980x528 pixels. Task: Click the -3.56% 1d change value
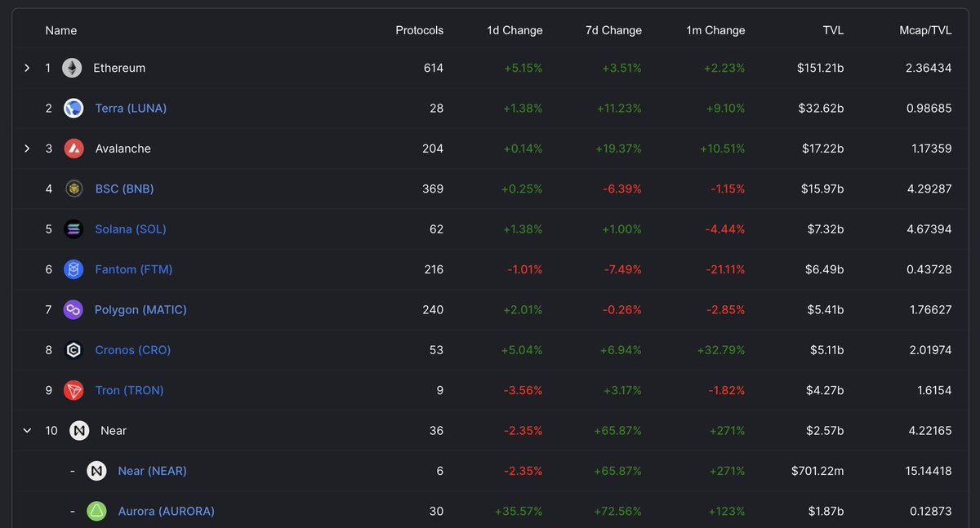(523, 390)
